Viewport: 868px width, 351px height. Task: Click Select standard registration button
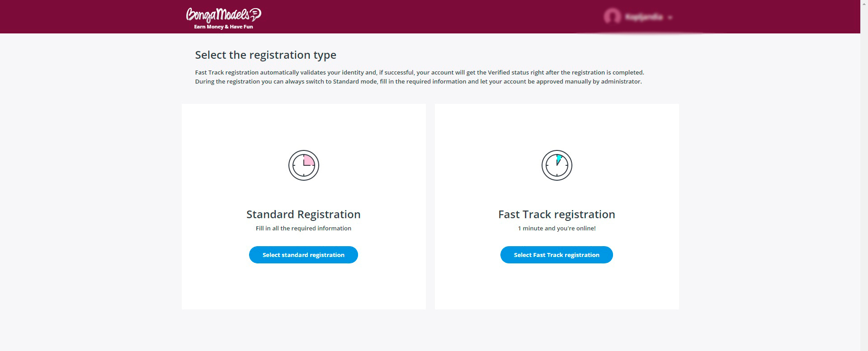coord(303,255)
